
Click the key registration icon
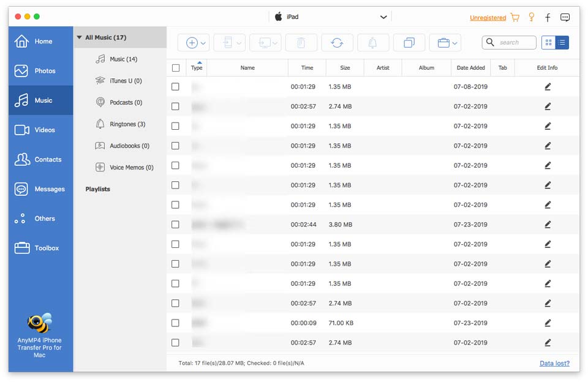tap(531, 17)
